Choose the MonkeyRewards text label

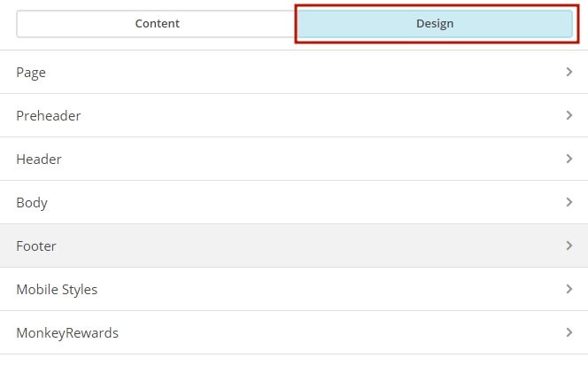click(67, 333)
